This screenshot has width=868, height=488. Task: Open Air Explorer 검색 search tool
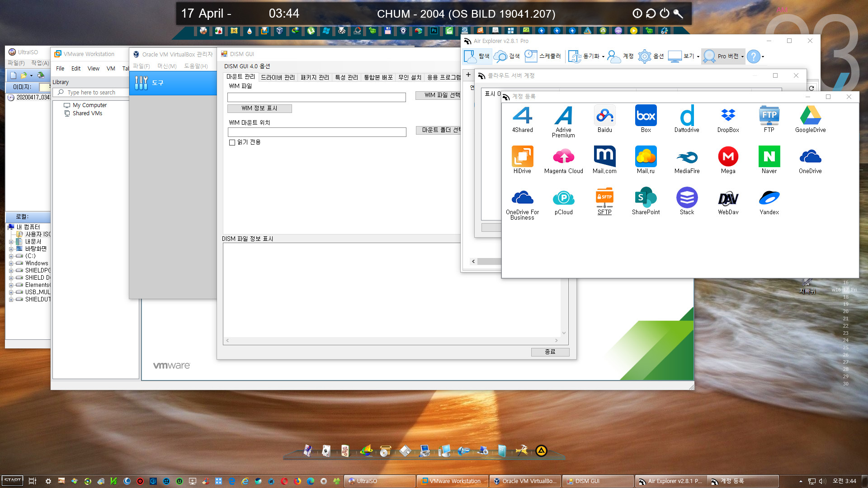point(507,56)
